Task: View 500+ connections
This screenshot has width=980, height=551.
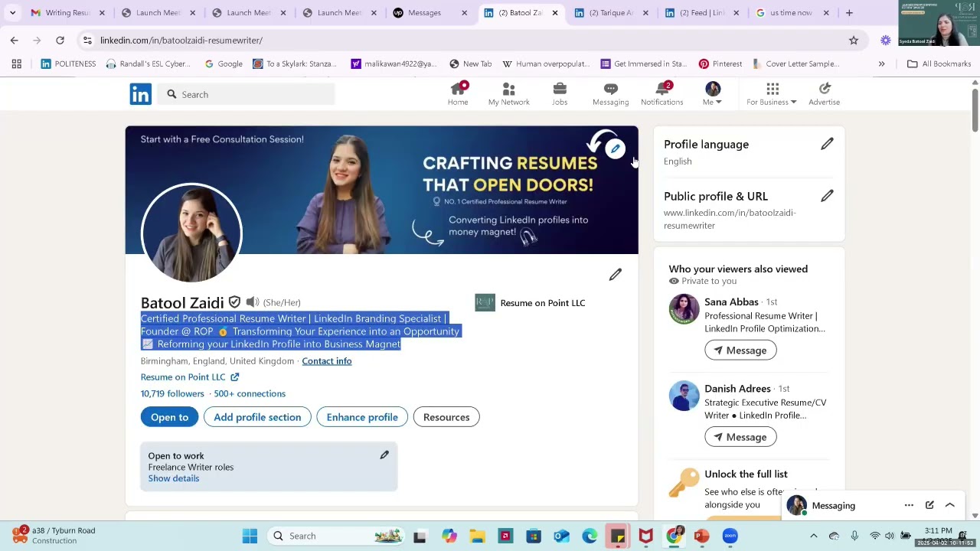Action: [x=250, y=393]
